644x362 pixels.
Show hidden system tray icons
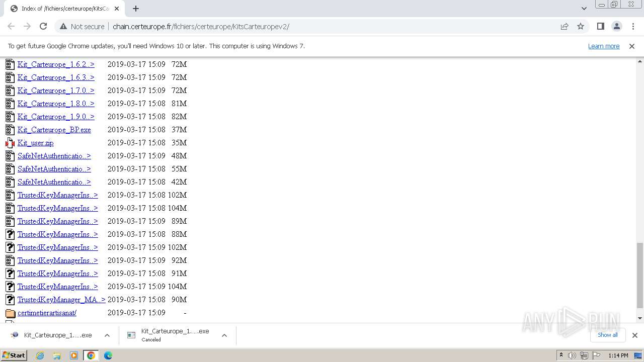[561, 355]
